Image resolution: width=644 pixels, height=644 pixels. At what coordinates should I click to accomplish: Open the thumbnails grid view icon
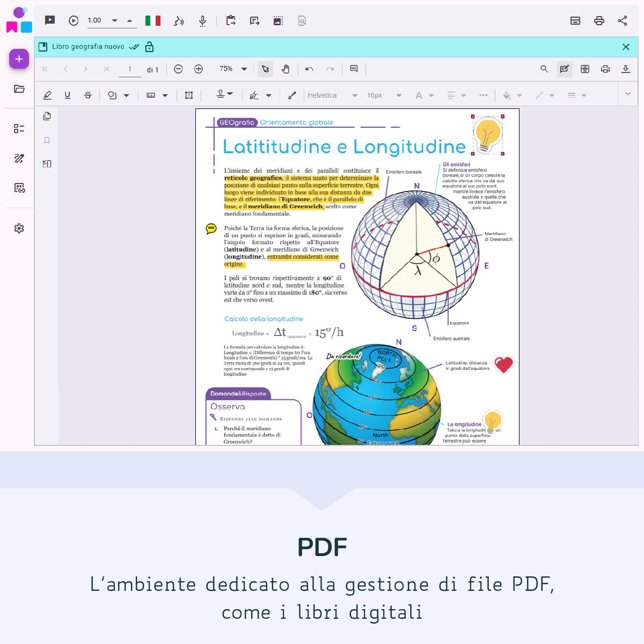[x=585, y=69]
